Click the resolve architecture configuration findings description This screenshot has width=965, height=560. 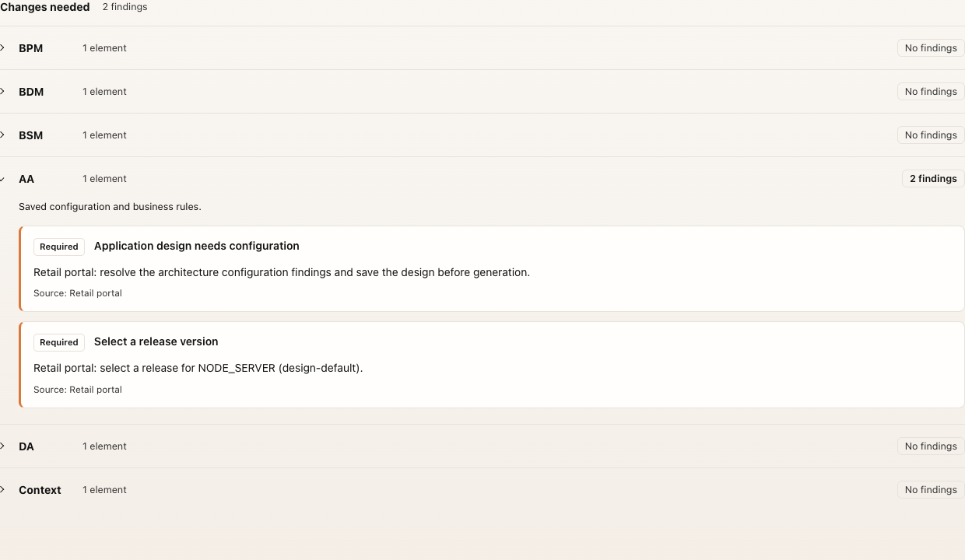pyautogui.click(x=282, y=272)
